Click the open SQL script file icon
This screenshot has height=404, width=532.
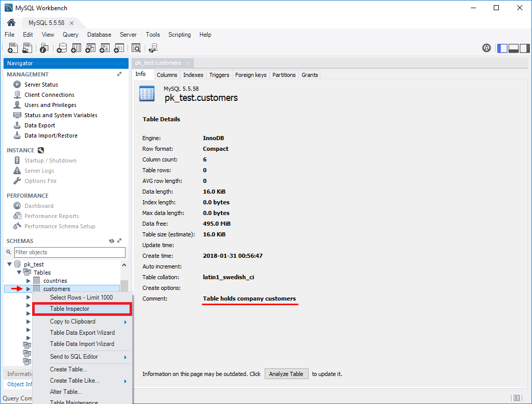pos(28,48)
